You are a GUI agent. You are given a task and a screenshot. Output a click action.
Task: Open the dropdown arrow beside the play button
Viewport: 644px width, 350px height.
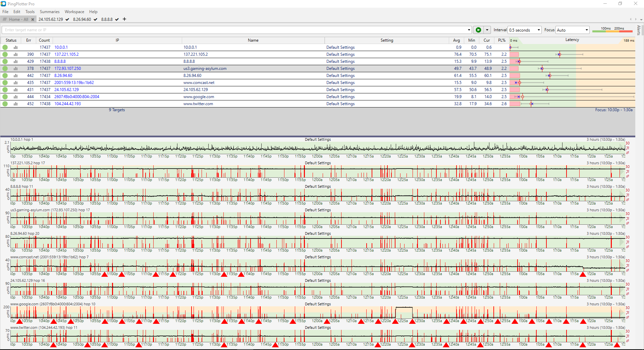coord(487,30)
